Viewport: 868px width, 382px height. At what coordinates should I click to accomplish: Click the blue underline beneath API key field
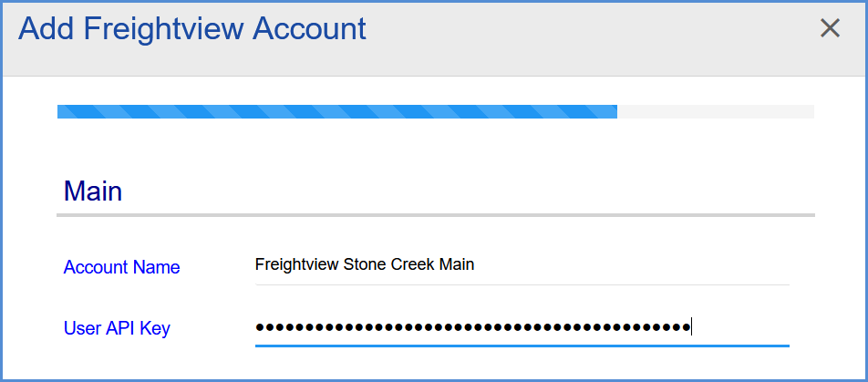pos(522,346)
